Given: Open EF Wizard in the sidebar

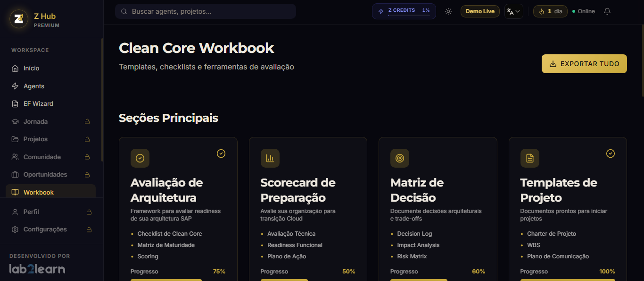Looking at the screenshot, I should click(x=51, y=104).
